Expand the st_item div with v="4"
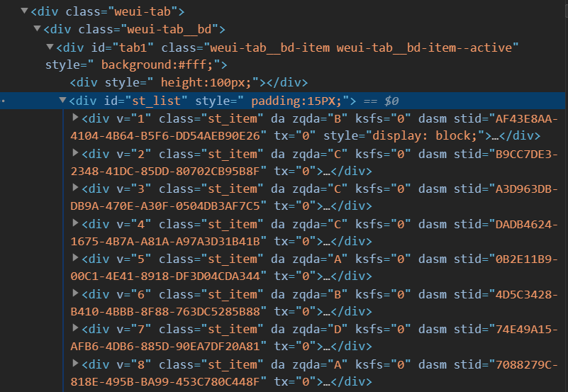The image size is (568, 392). [x=77, y=224]
